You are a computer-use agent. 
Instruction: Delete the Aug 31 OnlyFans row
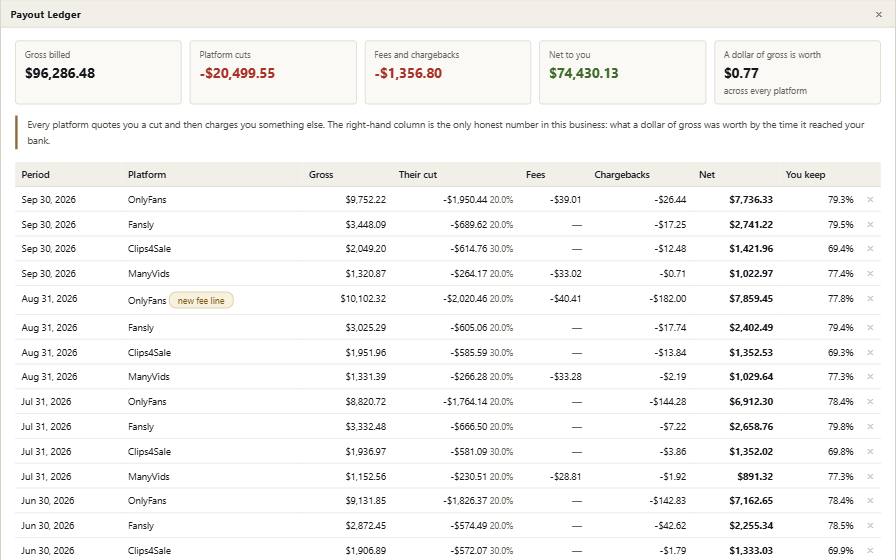tap(870, 299)
